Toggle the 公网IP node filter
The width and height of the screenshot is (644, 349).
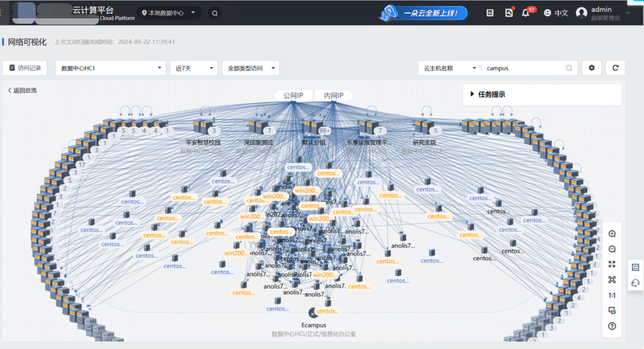point(293,96)
